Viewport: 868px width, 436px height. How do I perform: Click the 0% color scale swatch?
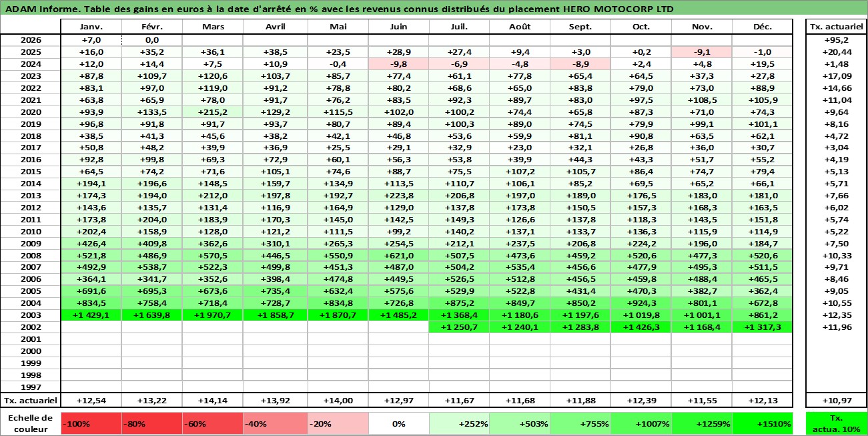tap(399, 423)
